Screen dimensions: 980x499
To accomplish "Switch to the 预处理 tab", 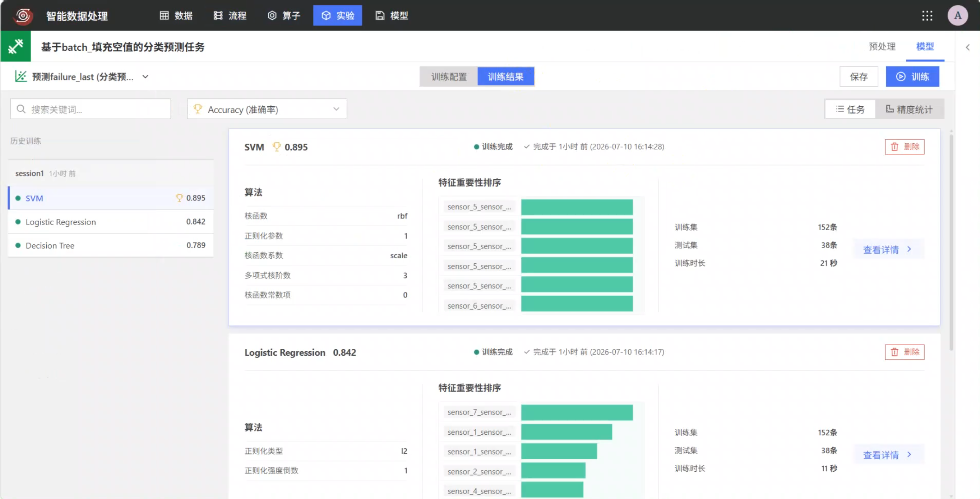I will (x=882, y=47).
